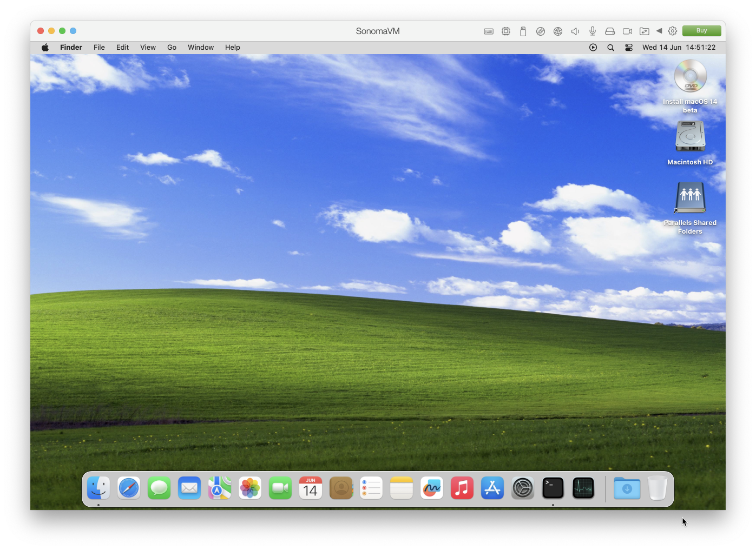This screenshot has width=756, height=550.
Task: Click the SonomaVM window title
Action: pyautogui.click(x=378, y=31)
